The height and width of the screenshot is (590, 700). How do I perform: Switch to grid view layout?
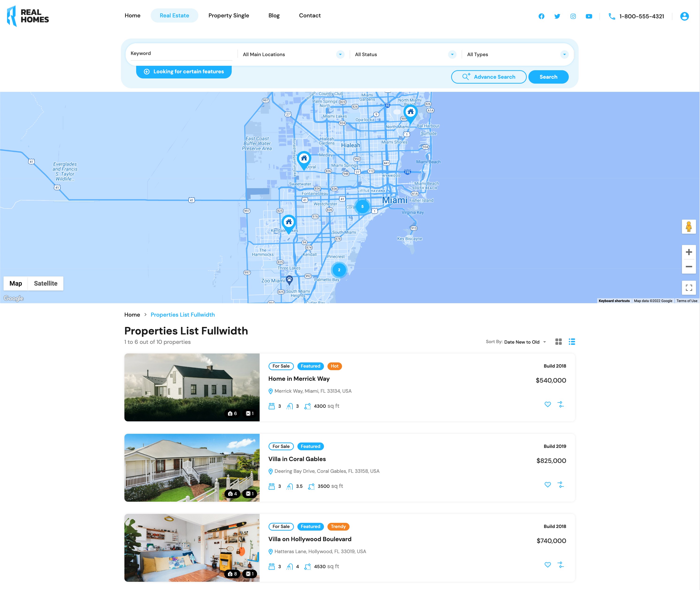(558, 342)
